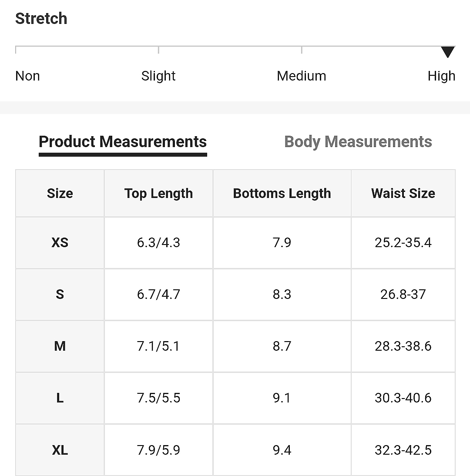Click the Slight stretch label
The height and width of the screenshot is (476, 470).
tap(158, 76)
